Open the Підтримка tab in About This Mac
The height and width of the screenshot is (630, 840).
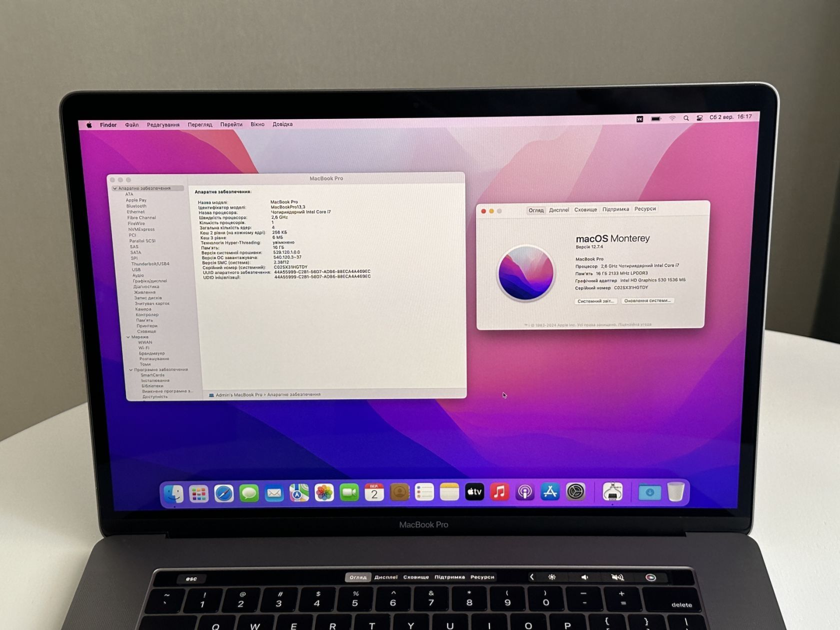pos(615,209)
